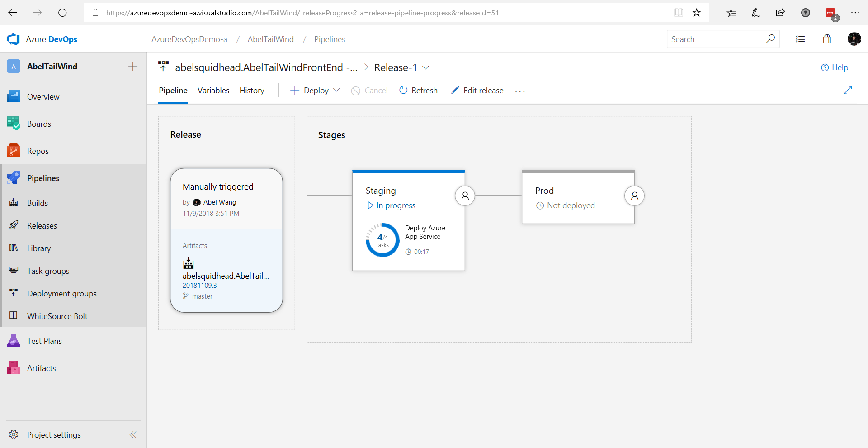Screen dimensions: 868x448
Task: Click AzureDevOpsDemo-a breadcrumb
Action: pos(189,39)
